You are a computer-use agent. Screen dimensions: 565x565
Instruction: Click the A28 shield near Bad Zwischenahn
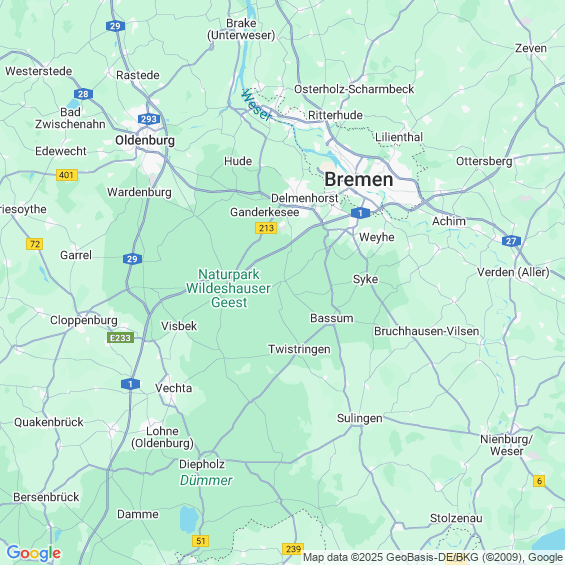click(x=83, y=94)
